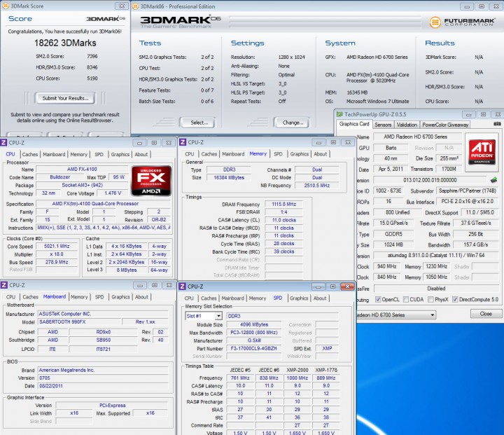Open About tab in CPU-Z CPU window
This screenshot has height=435, width=504.
pos(141,154)
